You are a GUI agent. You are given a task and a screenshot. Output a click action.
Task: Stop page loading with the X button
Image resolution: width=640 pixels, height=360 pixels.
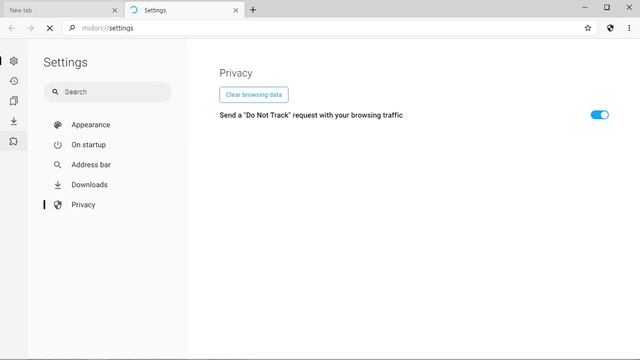pos(49,28)
